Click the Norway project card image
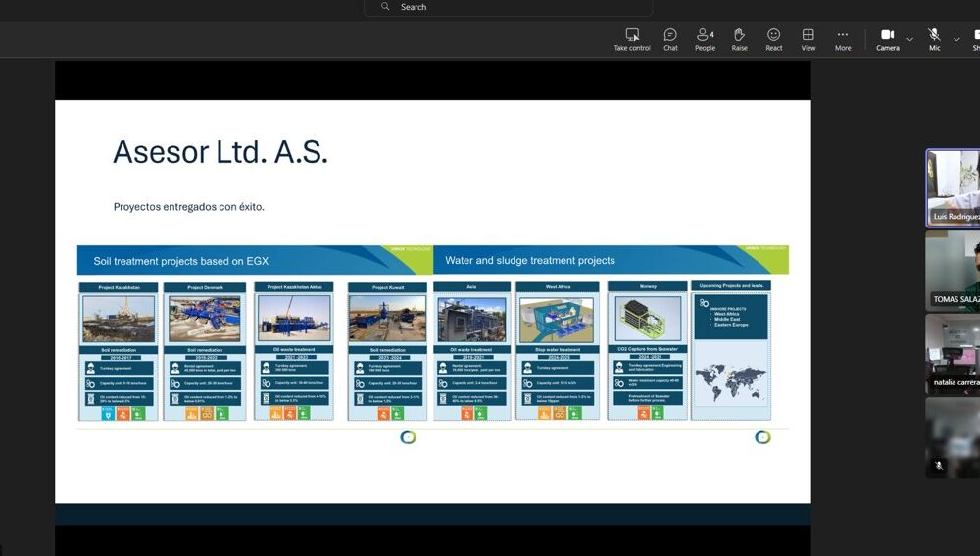The width and height of the screenshot is (980, 556). pos(648,319)
